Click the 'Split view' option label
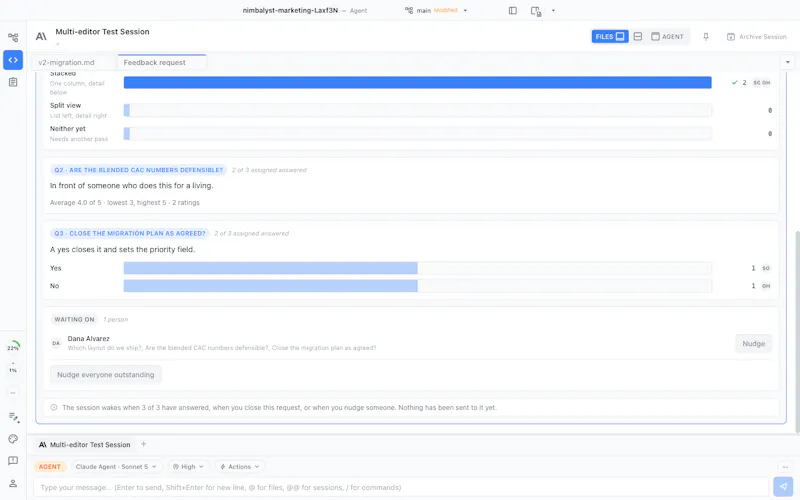Image resolution: width=800 pixels, height=500 pixels. 65,105
